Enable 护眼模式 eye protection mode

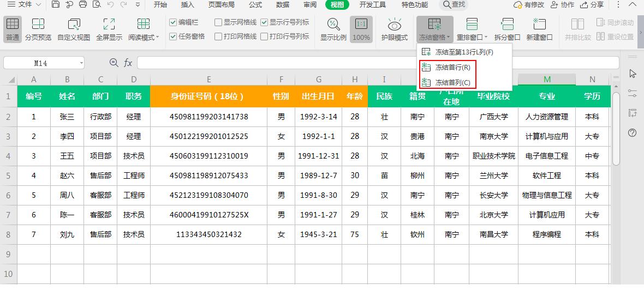(395, 25)
